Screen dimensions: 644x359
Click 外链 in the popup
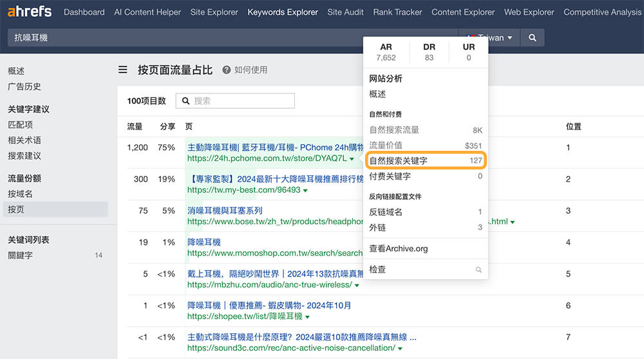[x=426, y=228]
